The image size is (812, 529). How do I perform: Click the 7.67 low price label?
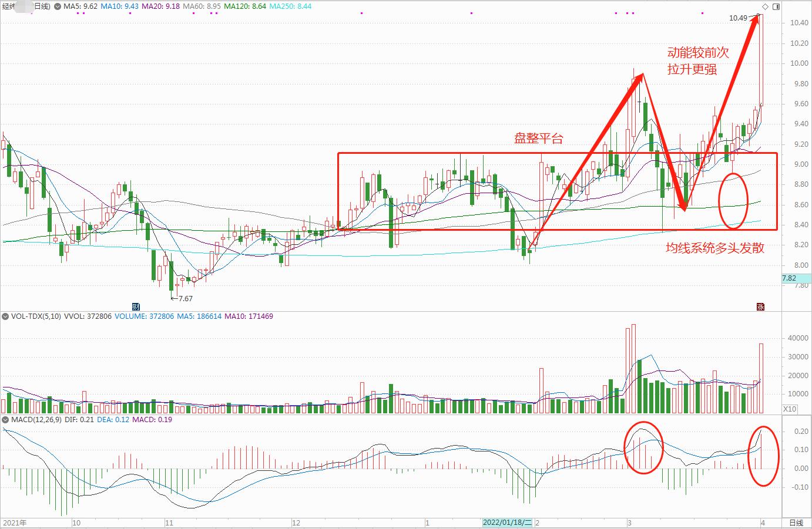click(185, 299)
